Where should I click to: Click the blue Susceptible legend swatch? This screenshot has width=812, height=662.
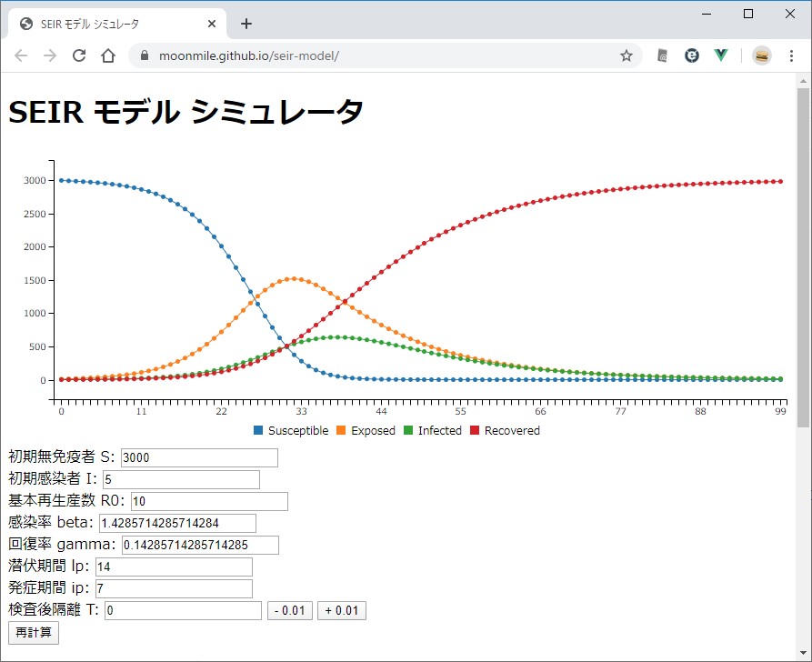pyautogui.click(x=259, y=430)
